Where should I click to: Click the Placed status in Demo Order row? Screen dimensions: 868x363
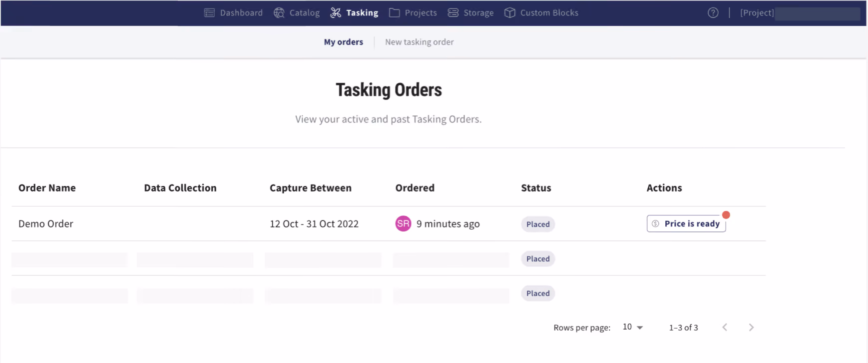pos(538,224)
